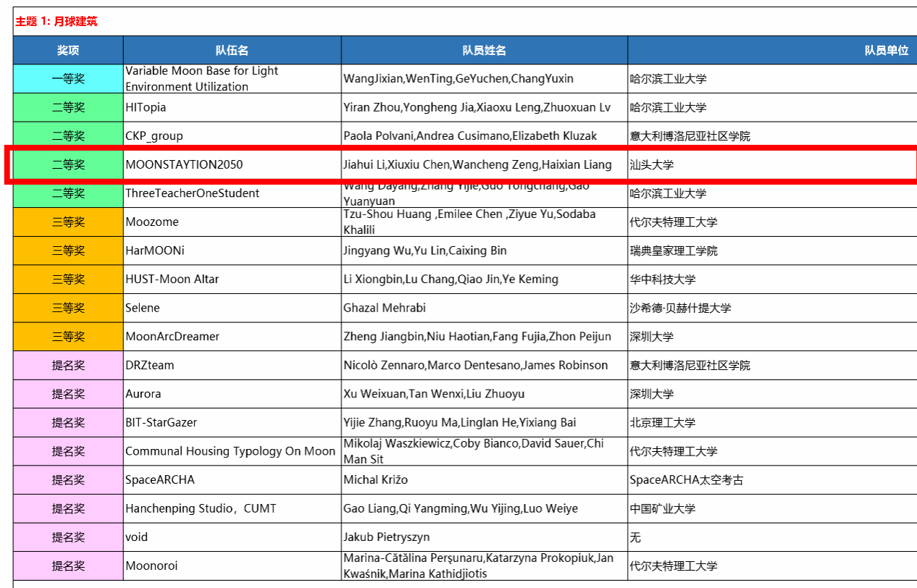This screenshot has width=917, height=588.
Task: Click the 队员单位 column header
Action: [x=885, y=50]
